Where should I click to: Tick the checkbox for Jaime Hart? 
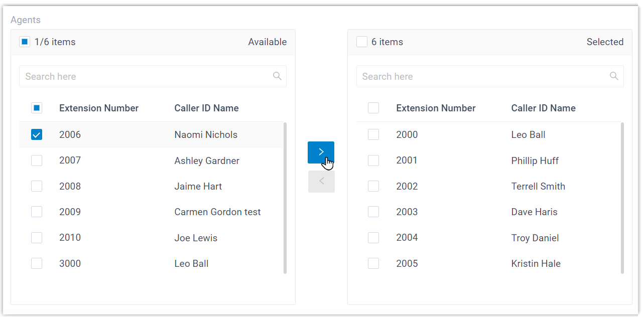(x=37, y=186)
